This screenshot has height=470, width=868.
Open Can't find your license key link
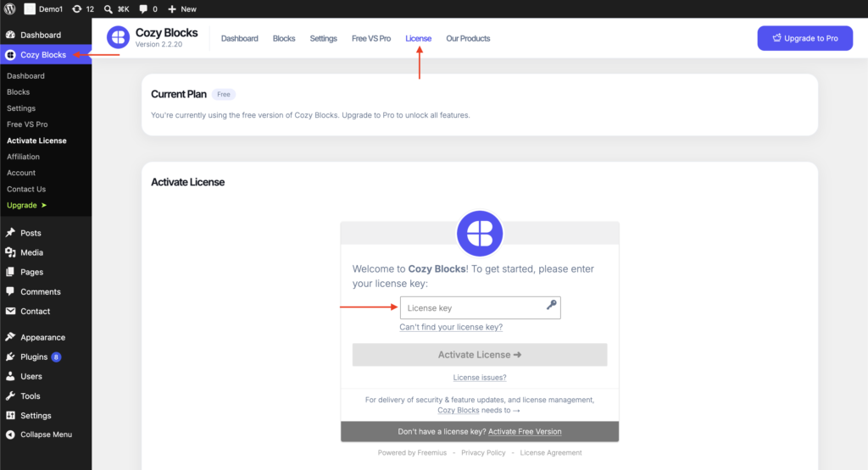pos(451,327)
